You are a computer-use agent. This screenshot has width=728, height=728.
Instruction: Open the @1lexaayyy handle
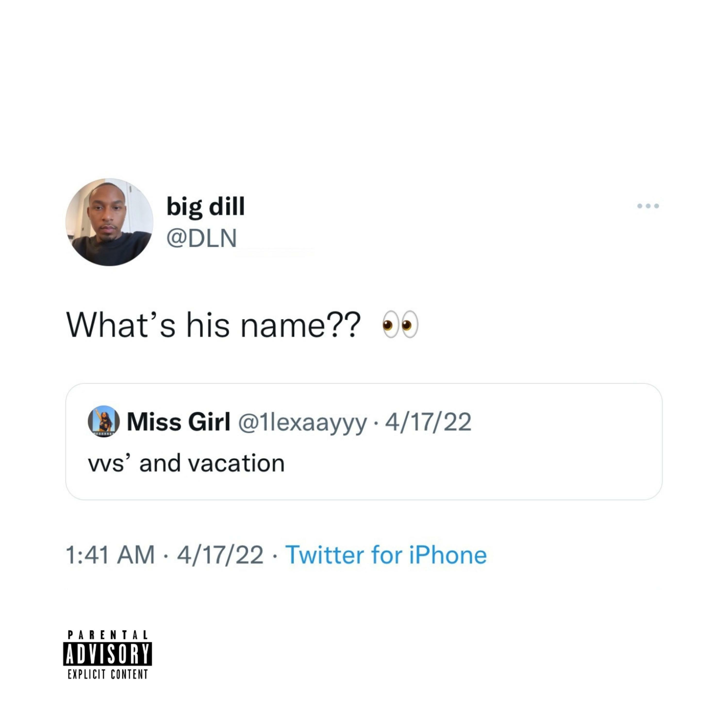click(x=302, y=422)
